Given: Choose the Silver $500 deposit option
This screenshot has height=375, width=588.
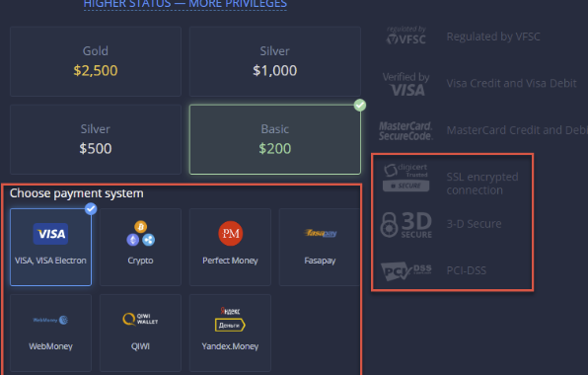Looking at the screenshot, I should click(96, 139).
